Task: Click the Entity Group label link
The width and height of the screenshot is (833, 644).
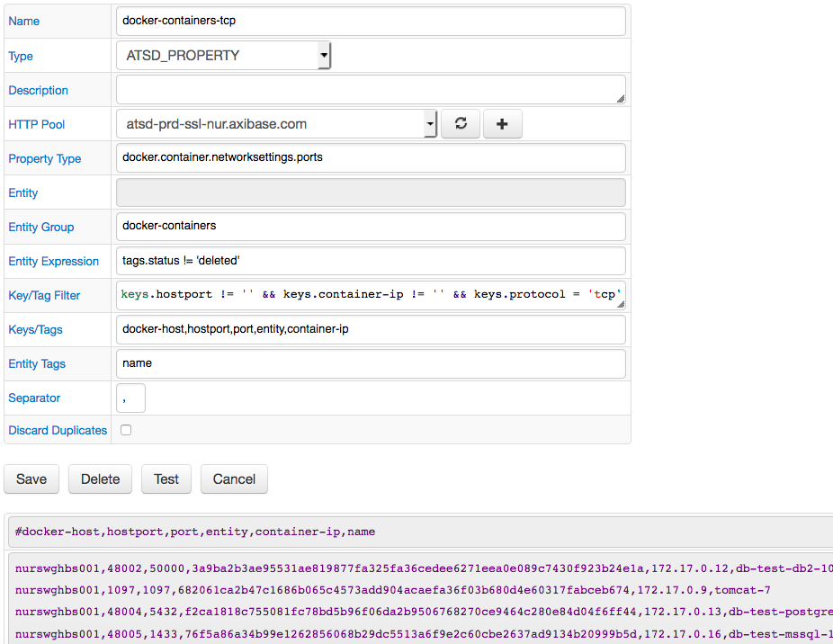Action: point(40,227)
